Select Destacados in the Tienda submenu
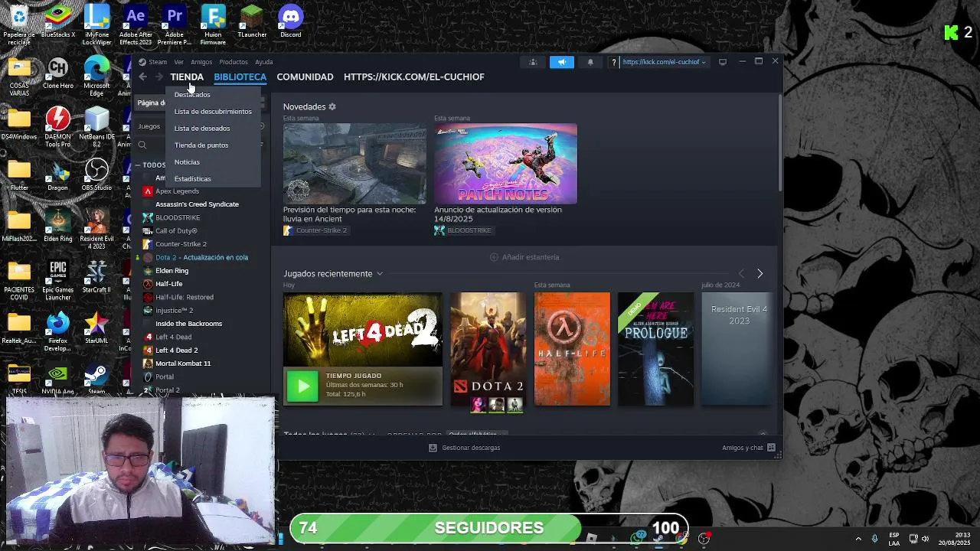Viewport: 980px width, 551px height. pos(192,95)
